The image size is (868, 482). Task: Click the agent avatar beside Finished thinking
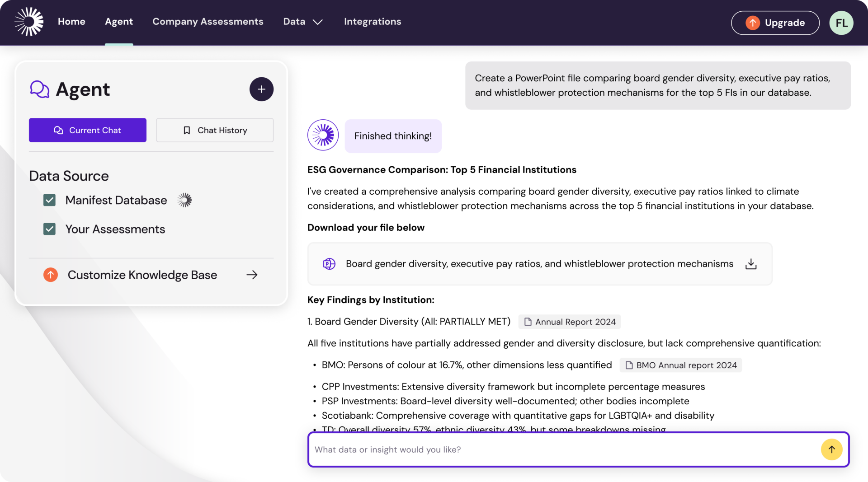coord(323,135)
